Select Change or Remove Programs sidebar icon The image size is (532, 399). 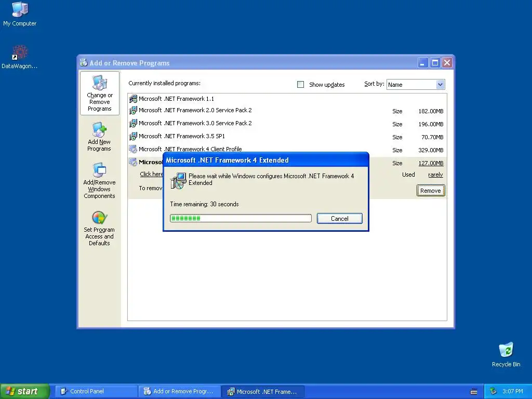(x=99, y=93)
